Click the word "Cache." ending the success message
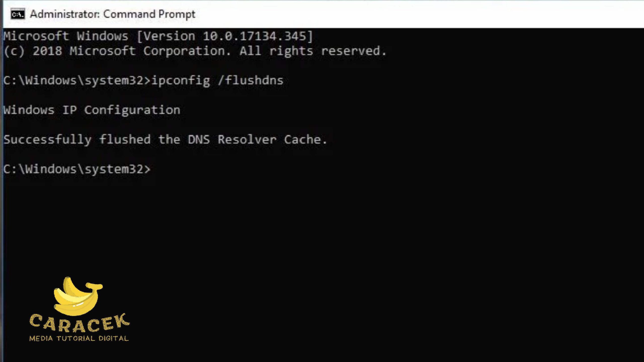 click(305, 140)
